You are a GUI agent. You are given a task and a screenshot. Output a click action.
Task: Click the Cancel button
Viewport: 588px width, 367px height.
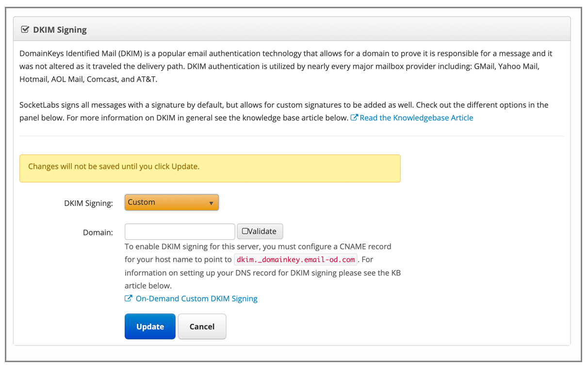(202, 326)
